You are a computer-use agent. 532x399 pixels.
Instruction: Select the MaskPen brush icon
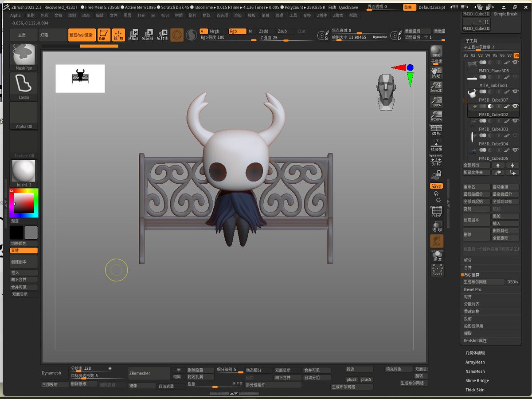(24, 57)
